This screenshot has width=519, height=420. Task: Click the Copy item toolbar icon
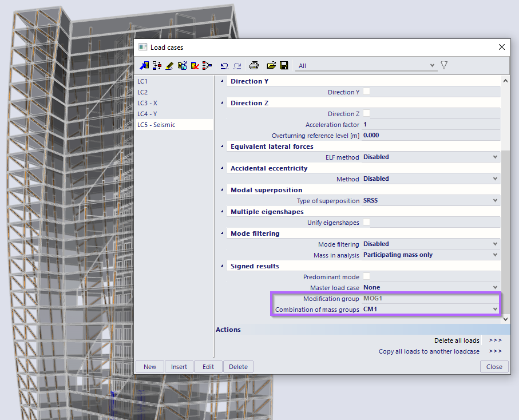coord(182,66)
